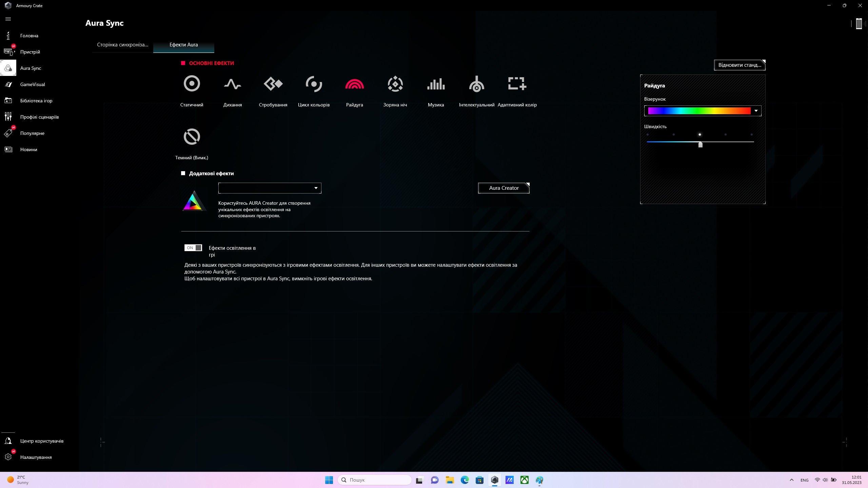This screenshot has width=868, height=488.
Task: Open the Featured (Популярне) section
Action: (x=32, y=133)
